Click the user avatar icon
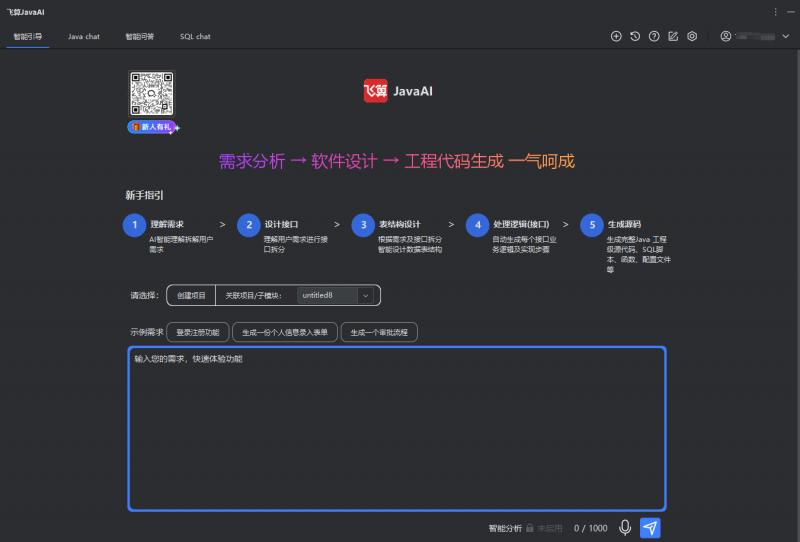This screenshot has height=542, width=800. pyautogui.click(x=726, y=36)
